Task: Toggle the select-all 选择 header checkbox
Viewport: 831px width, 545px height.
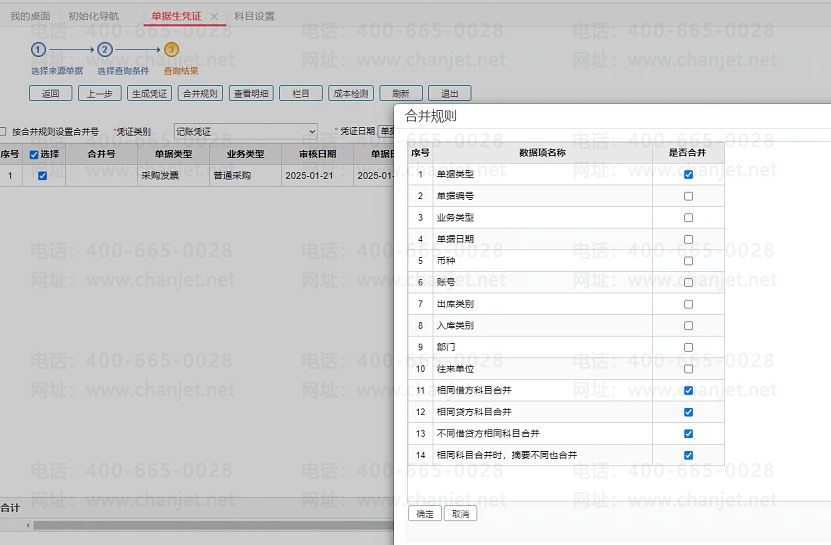Action: (x=34, y=155)
